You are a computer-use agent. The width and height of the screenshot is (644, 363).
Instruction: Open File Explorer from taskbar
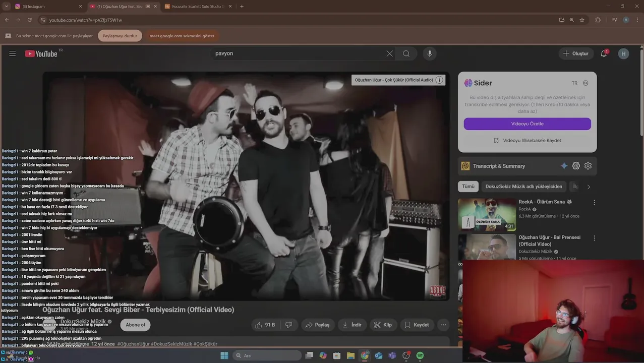pos(350,355)
